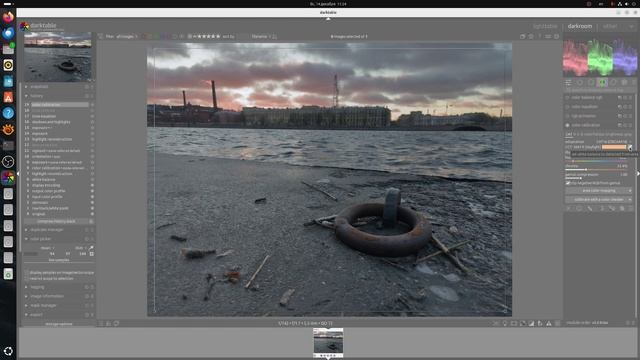Toggle gamut check icon

tap(549, 323)
